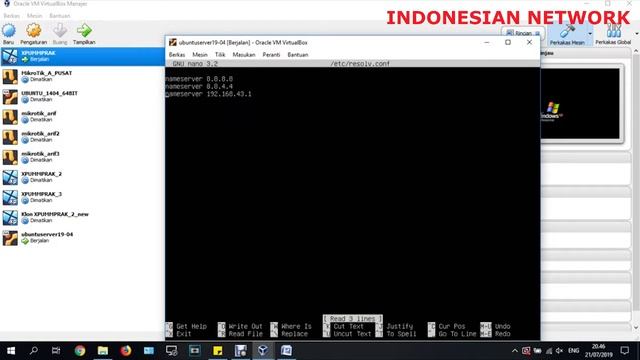Select mikrotik_arif3 virtual machine

tap(82, 157)
